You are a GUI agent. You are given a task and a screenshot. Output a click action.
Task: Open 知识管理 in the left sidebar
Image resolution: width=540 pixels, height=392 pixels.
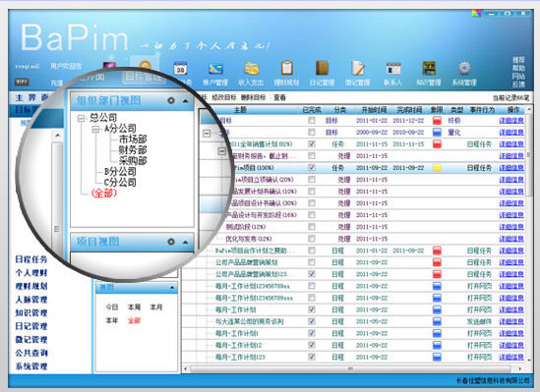[x=31, y=312]
